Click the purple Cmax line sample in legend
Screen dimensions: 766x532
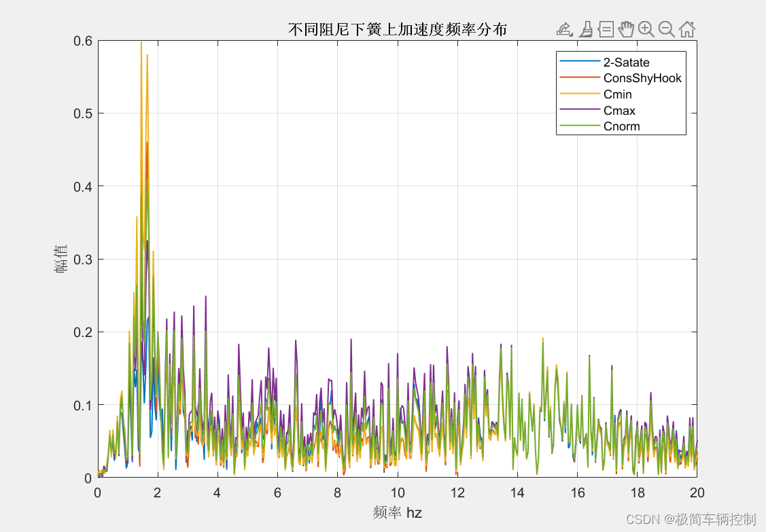(579, 109)
